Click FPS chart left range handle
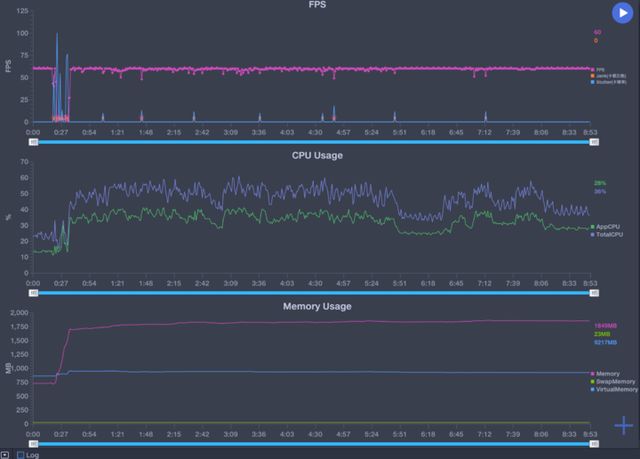Image resolution: width=640 pixels, height=459 pixels. tap(33, 142)
